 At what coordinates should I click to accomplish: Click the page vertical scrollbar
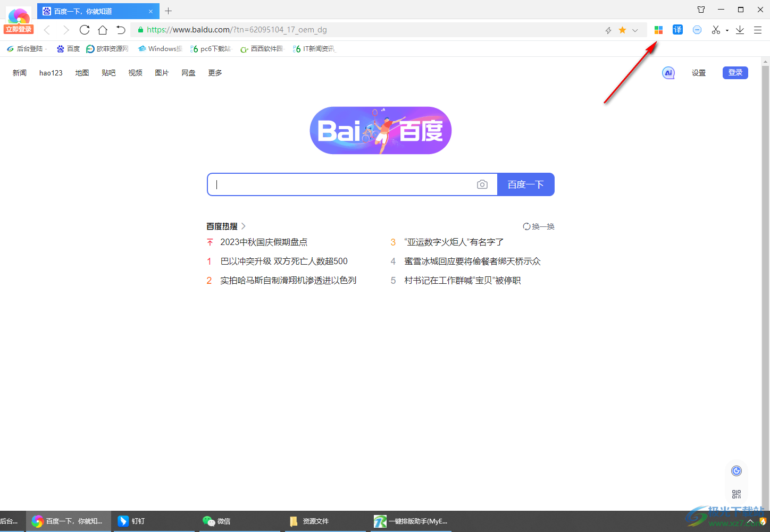(766, 287)
